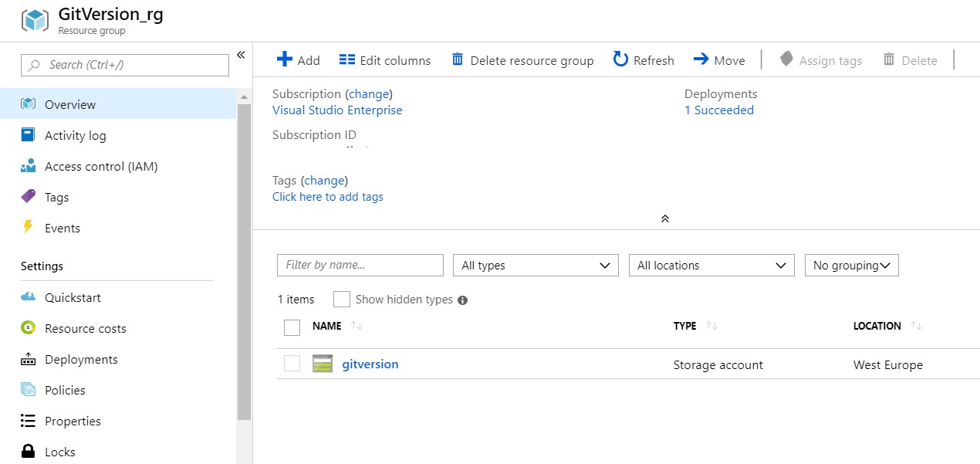The height and width of the screenshot is (464, 980).
Task: Click the 'Click here to add tags' link
Action: coord(328,196)
